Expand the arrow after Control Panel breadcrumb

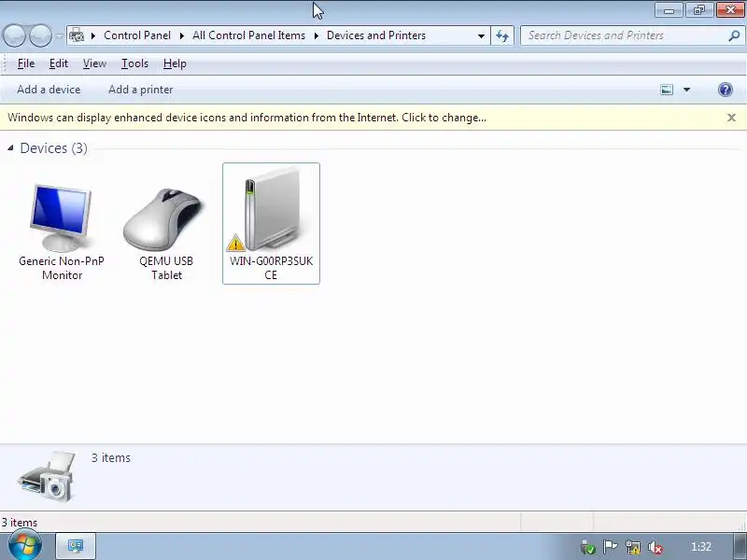point(181,35)
